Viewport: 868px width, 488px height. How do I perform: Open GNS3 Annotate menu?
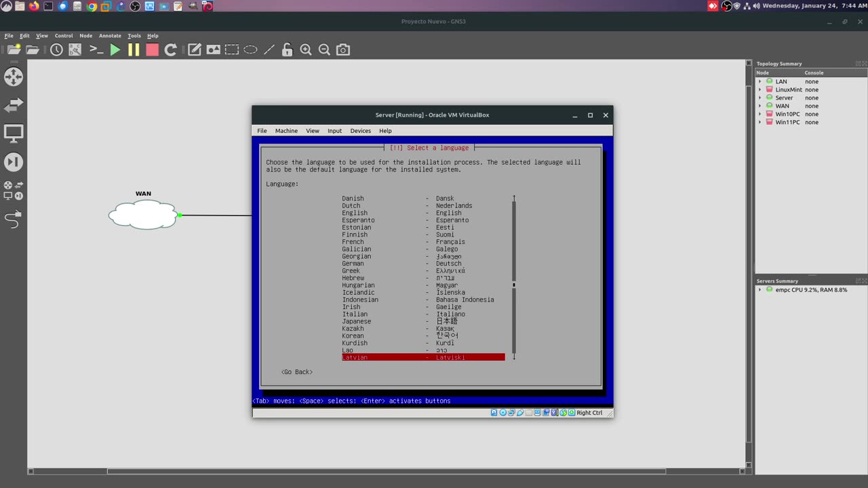tap(110, 36)
